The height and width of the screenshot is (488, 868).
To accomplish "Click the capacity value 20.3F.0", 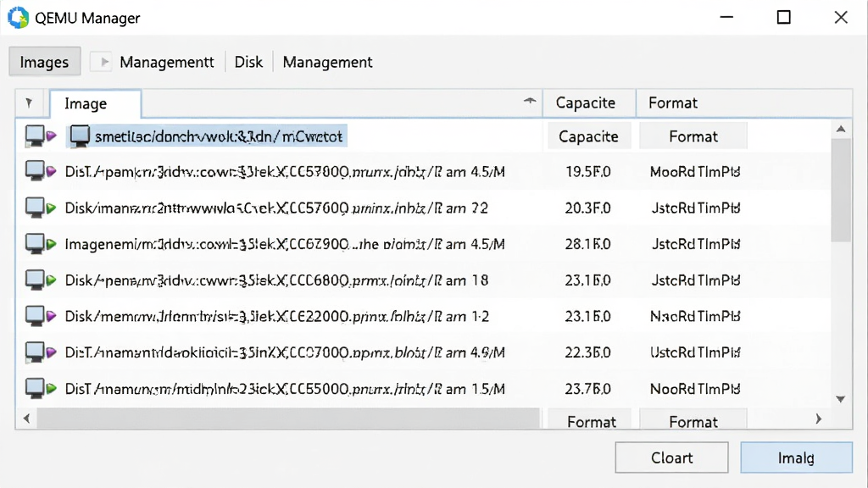I will (x=588, y=208).
